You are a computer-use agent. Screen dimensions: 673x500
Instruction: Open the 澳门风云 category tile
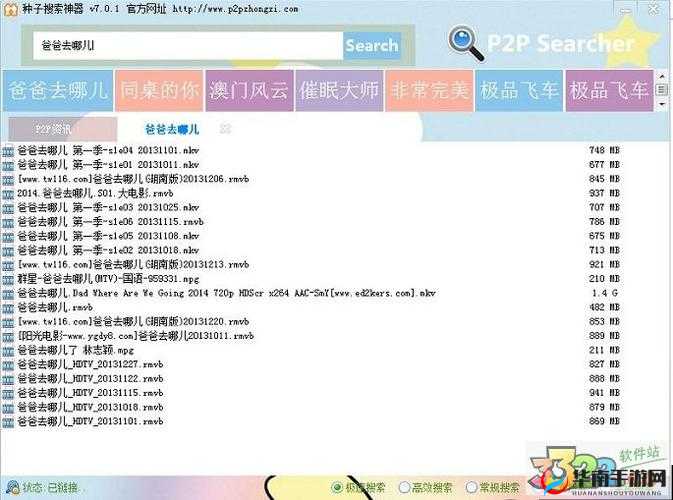249,91
